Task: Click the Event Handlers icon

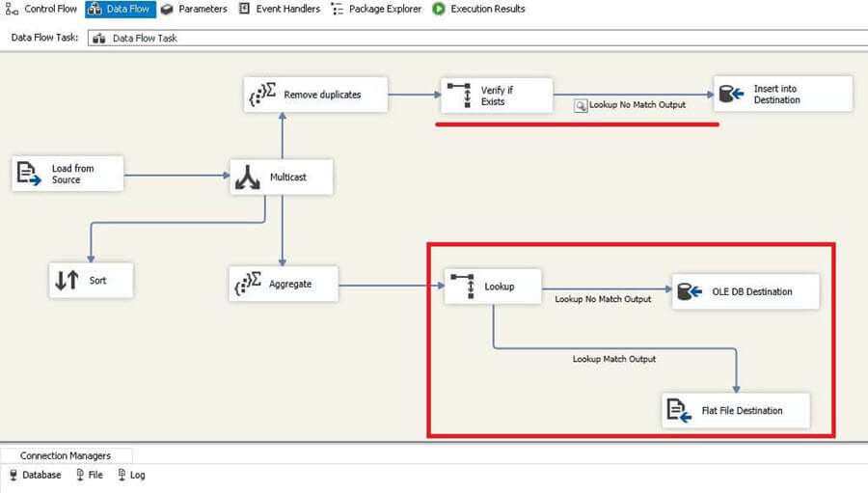Action: tap(244, 9)
